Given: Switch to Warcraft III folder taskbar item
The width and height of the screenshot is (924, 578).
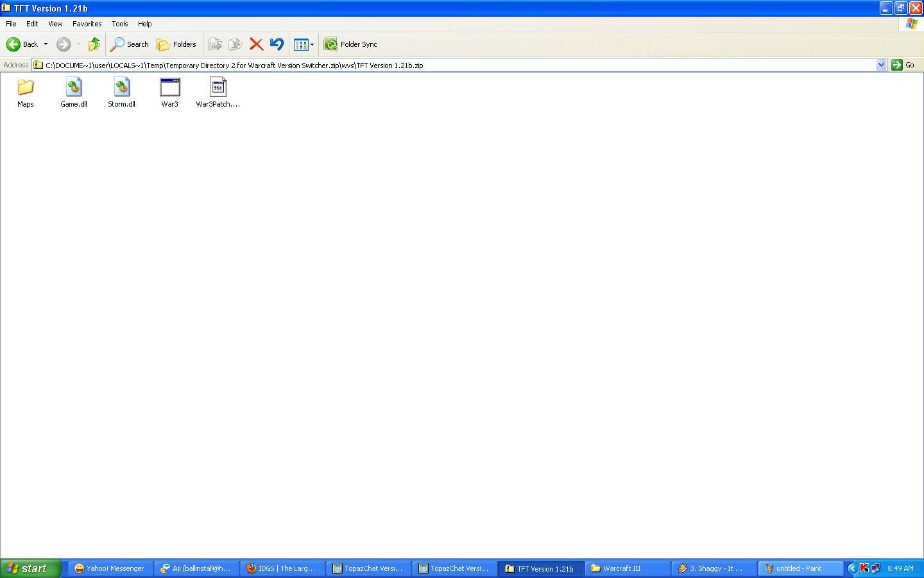Looking at the screenshot, I should pyautogui.click(x=627, y=568).
